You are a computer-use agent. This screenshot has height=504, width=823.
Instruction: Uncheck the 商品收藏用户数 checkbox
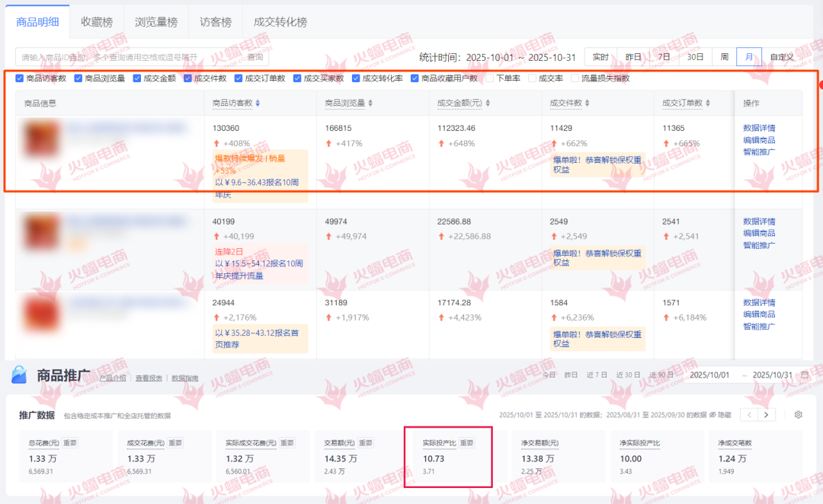click(415, 78)
